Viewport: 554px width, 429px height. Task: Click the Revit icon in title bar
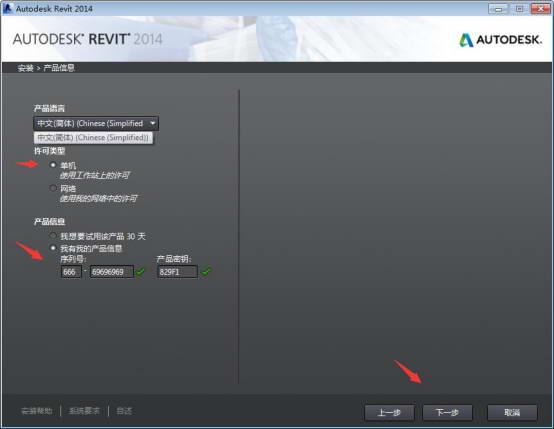[x=7, y=8]
